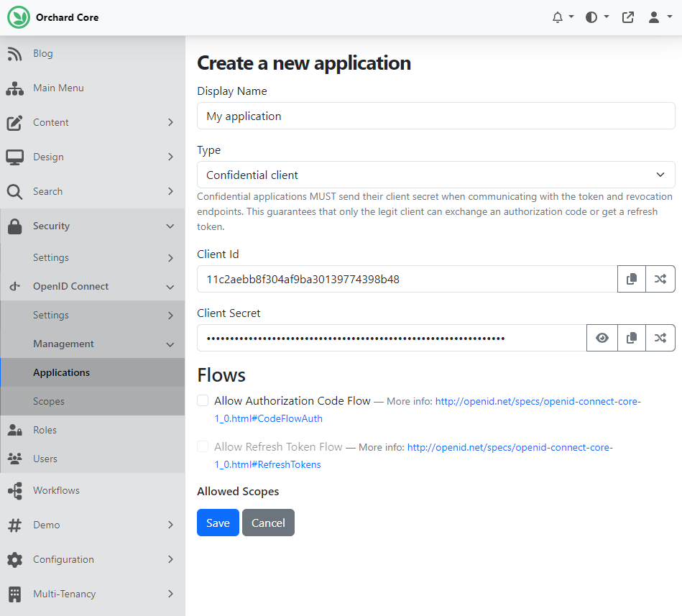682x616 pixels.
Task: Expand the Demo menu chevron
Action: coord(170,525)
